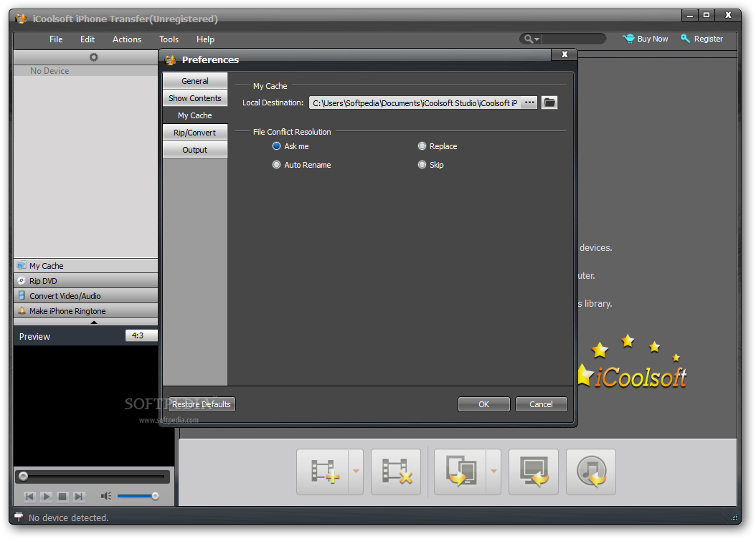Click the Register key icon
The width and height of the screenshot is (756, 539).
click(x=685, y=39)
